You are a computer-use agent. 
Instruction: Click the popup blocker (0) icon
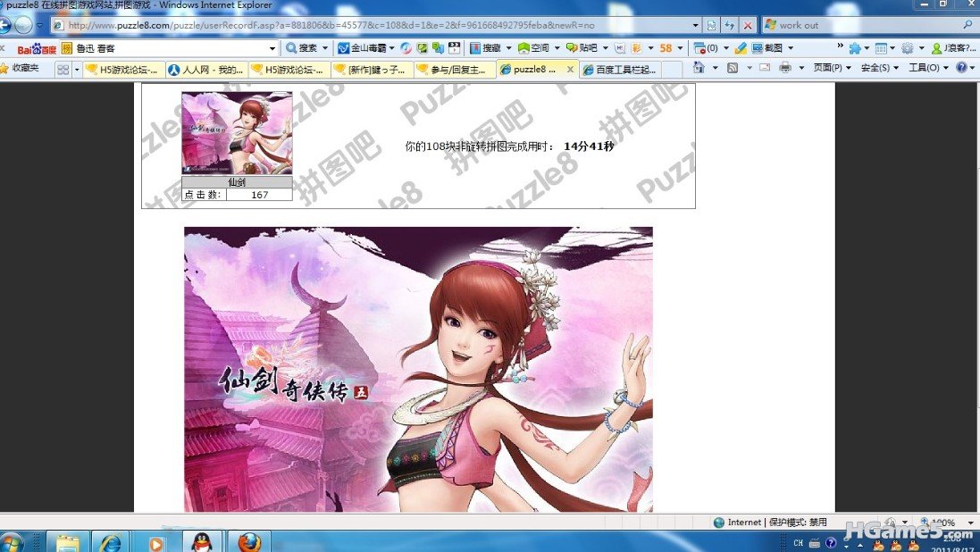(x=706, y=47)
